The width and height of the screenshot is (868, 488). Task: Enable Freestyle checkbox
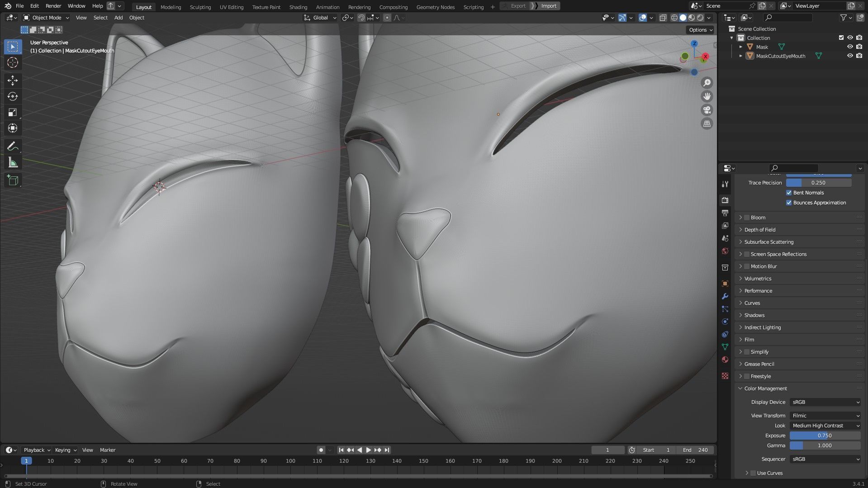click(x=747, y=376)
